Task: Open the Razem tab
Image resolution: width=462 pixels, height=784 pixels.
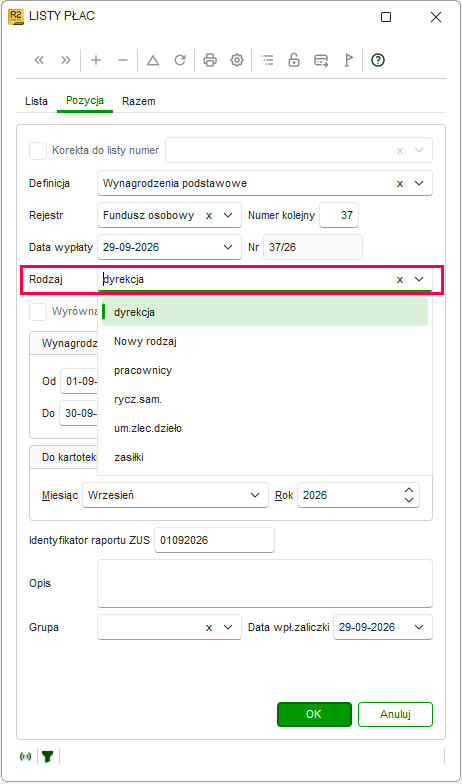Action: click(138, 102)
